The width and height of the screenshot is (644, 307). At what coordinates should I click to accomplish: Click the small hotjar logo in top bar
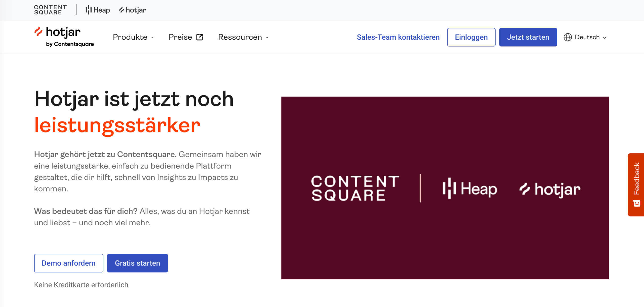tap(133, 10)
